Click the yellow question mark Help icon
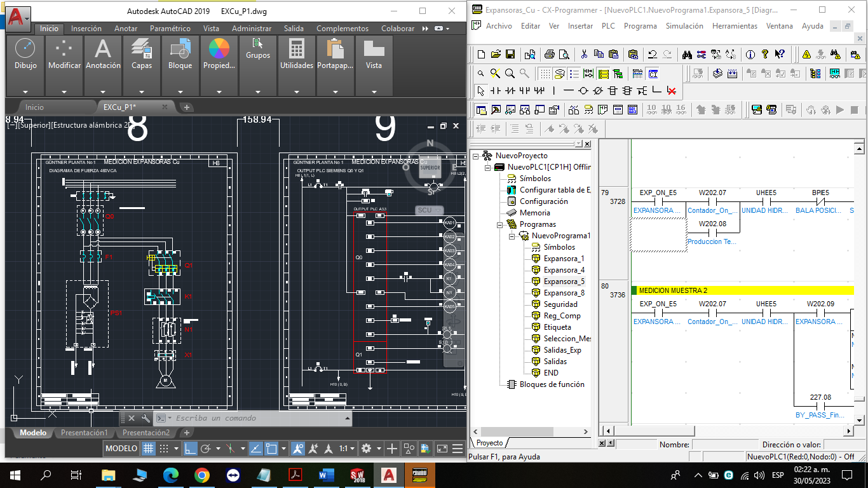This screenshot has width=868, height=488. [x=765, y=55]
